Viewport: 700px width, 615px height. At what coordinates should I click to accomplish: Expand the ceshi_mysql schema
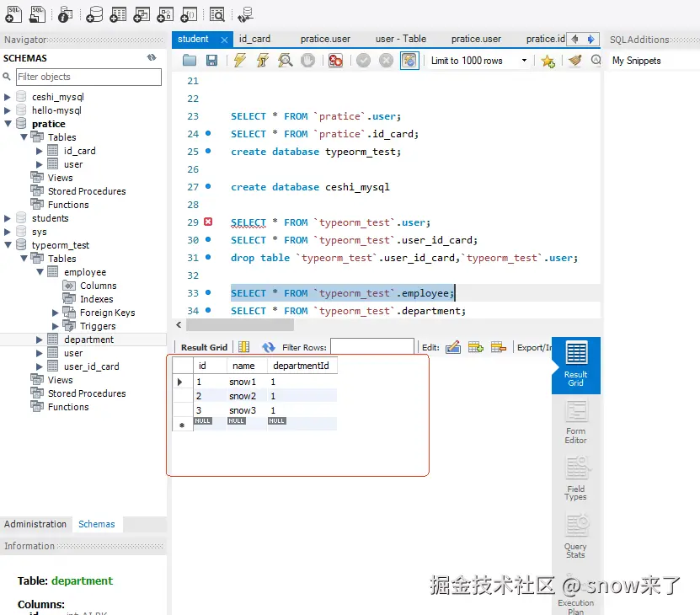pos(7,97)
